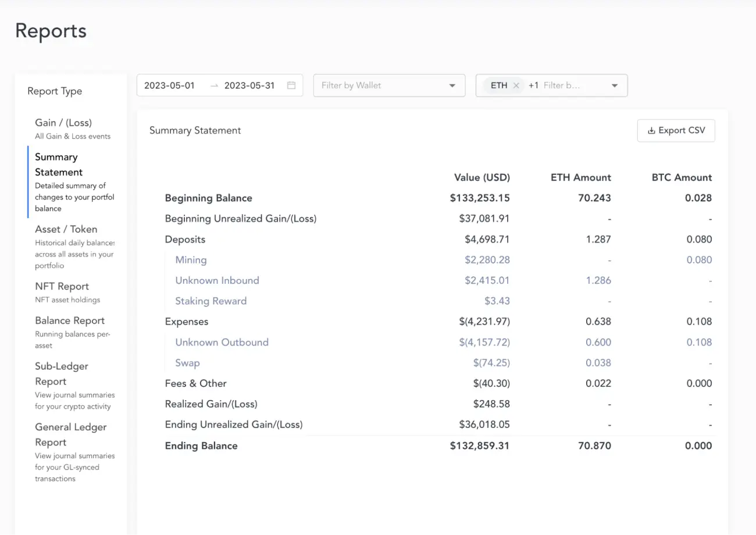Open the Sub-Ledger Report
The width and height of the screenshot is (756, 535).
pyautogui.click(x=61, y=373)
